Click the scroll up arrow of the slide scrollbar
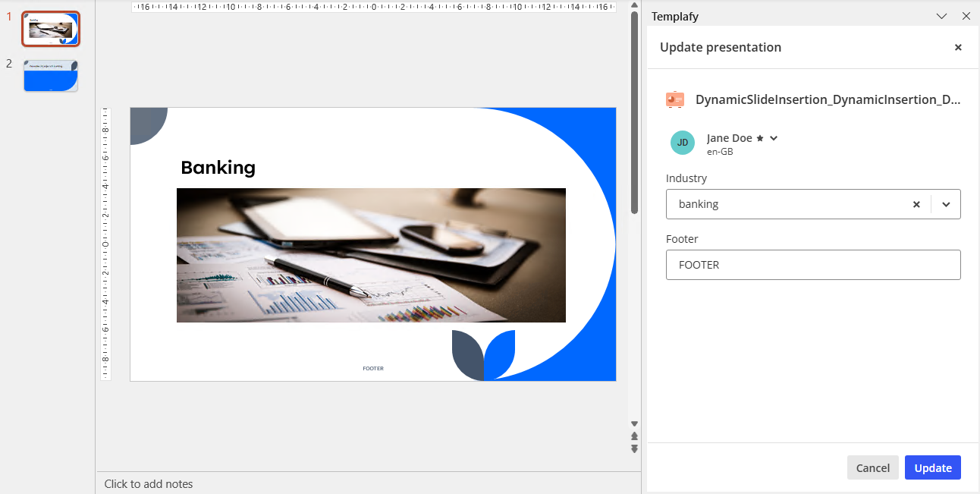980x494 pixels. tap(635, 5)
